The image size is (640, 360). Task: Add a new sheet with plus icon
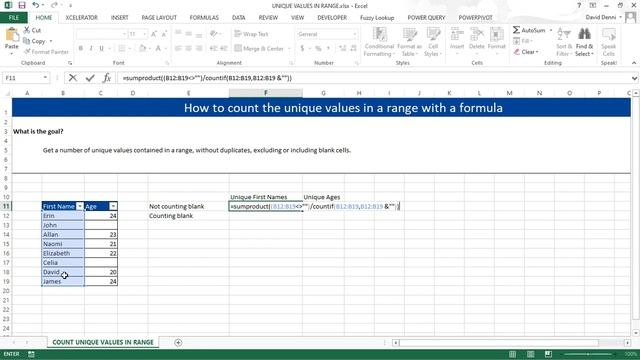point(178,342)
